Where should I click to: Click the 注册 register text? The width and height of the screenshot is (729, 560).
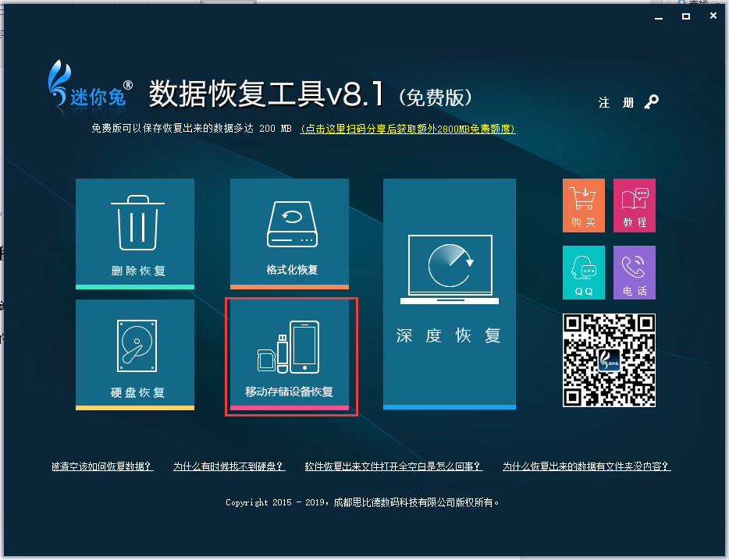pyautogui.click(x=616, y=102)
